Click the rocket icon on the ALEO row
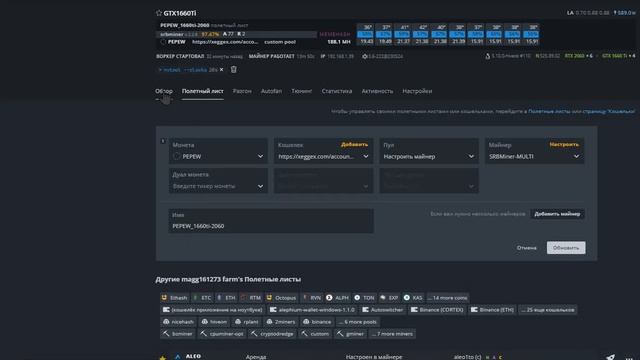 (x=610, y=357)
